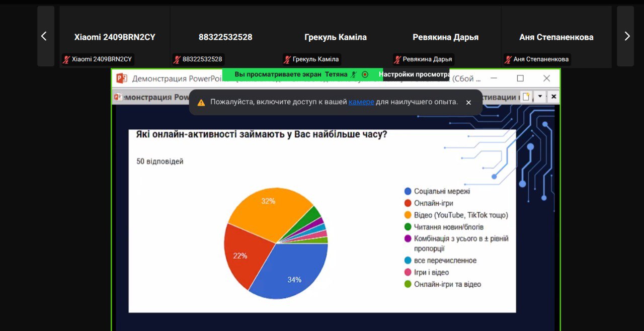
Task: Click the muted mic icon for Xiaomi 2409BRN2CY
Action: pyautogui.click(x=66, y=59)
